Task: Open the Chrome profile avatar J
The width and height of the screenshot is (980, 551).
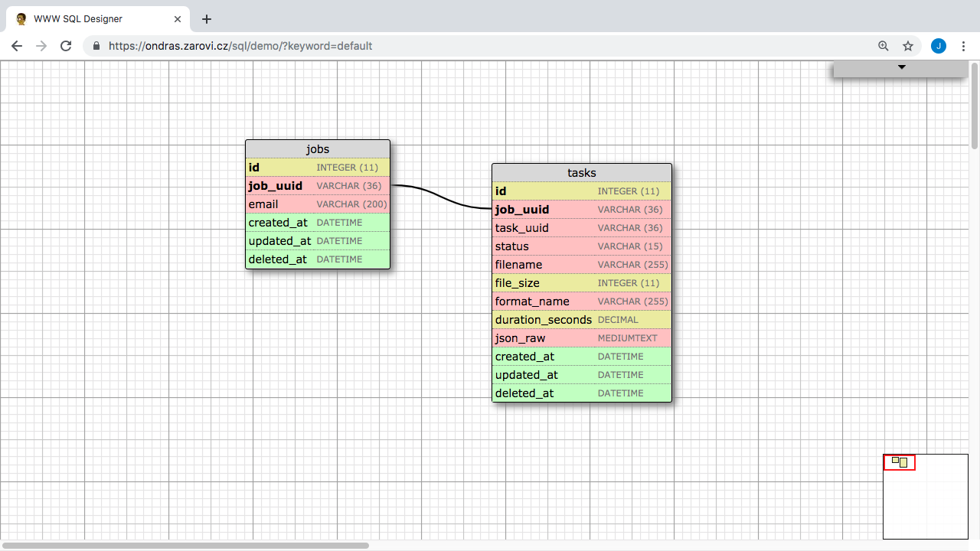Action: 939,46
